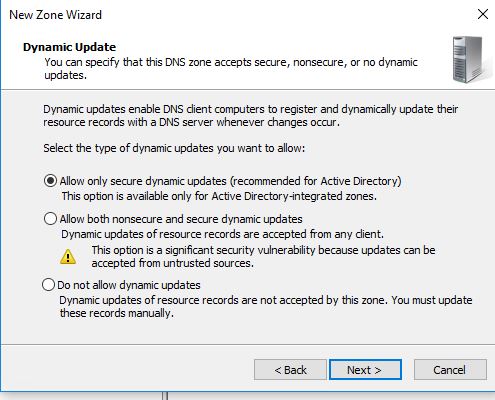
Task: Choose 'Allow both nonsecure and secure' radio button
Action: (50, 219)
